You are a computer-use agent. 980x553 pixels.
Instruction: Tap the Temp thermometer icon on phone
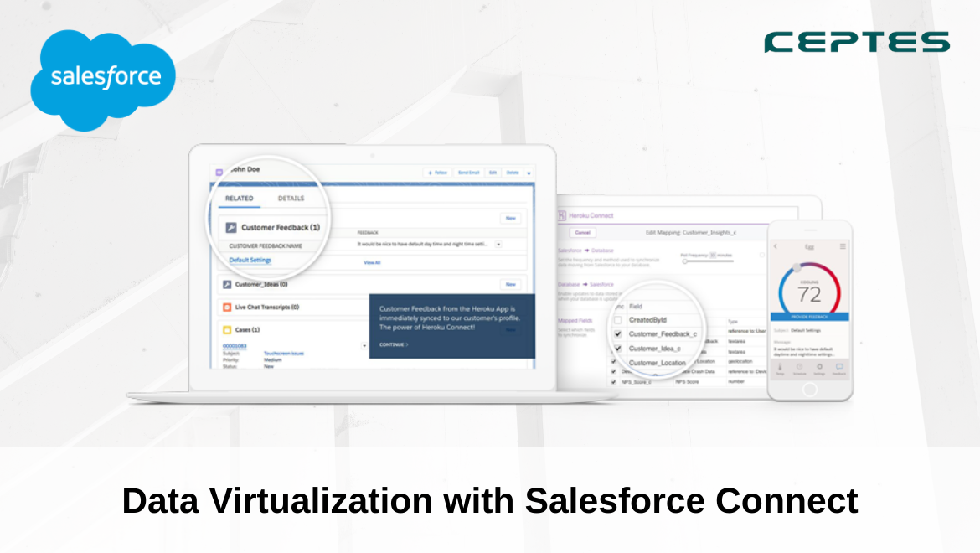tap(780, 368)
